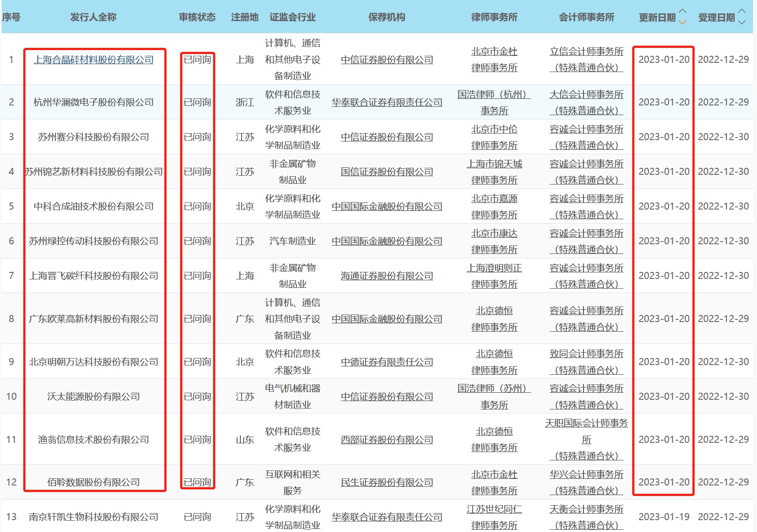Sort 更新日期 column descending with down arrow
757x532 pixels.
pos(682,22)
